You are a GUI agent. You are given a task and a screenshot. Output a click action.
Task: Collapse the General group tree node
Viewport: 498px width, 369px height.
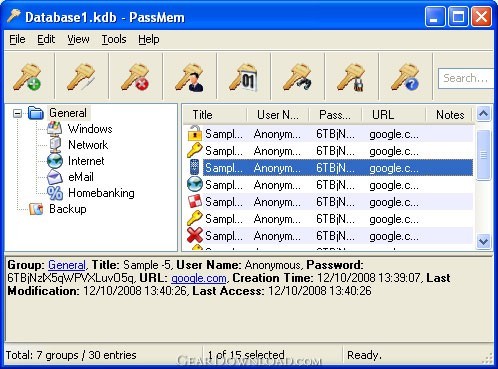coord(17,113)
